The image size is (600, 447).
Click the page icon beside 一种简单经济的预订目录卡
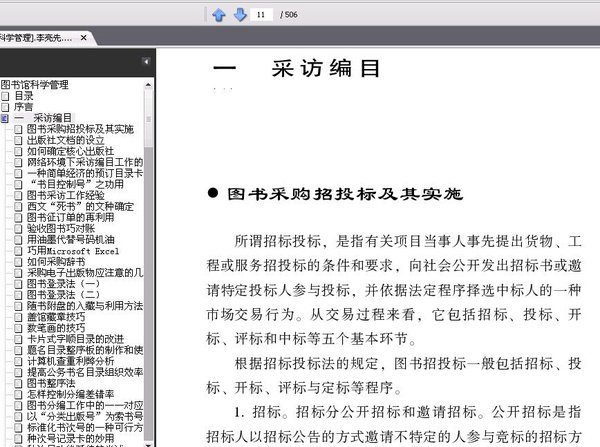click(18, 173)
